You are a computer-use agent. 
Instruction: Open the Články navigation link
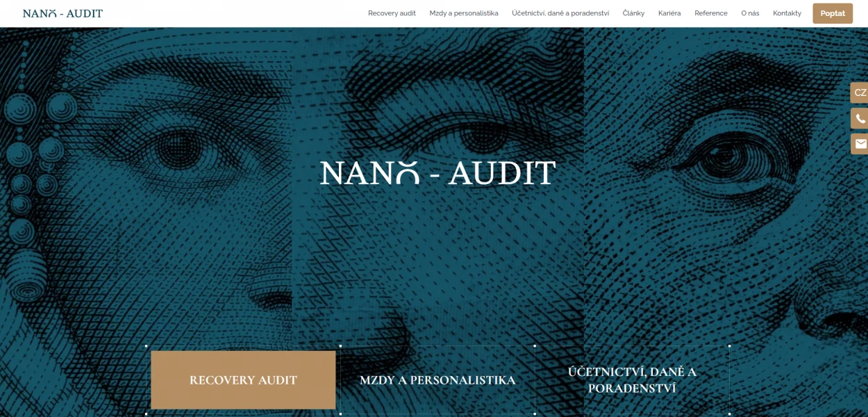[x=633, y=13]
